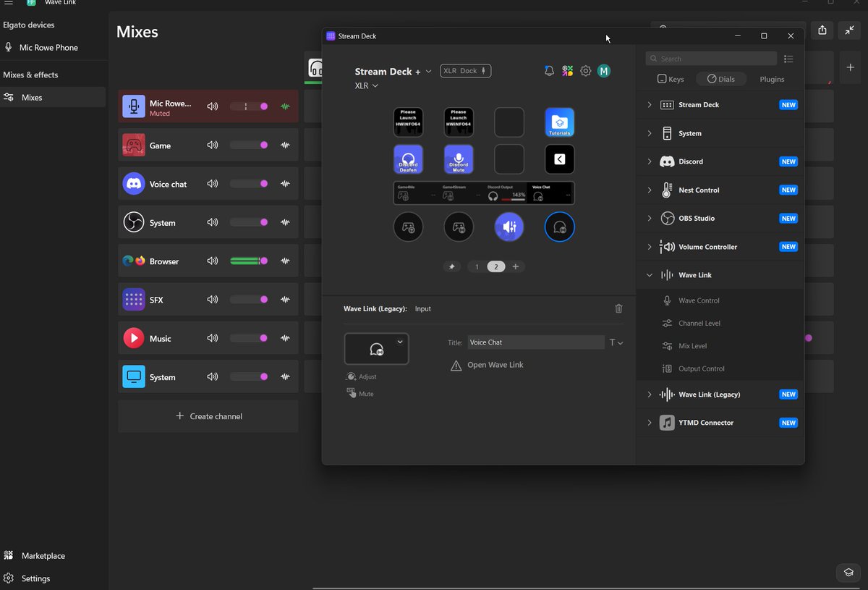Select the highlighted Voice Chat dial
The width and height of the screenshot is (868, 590).
[560, 227]
